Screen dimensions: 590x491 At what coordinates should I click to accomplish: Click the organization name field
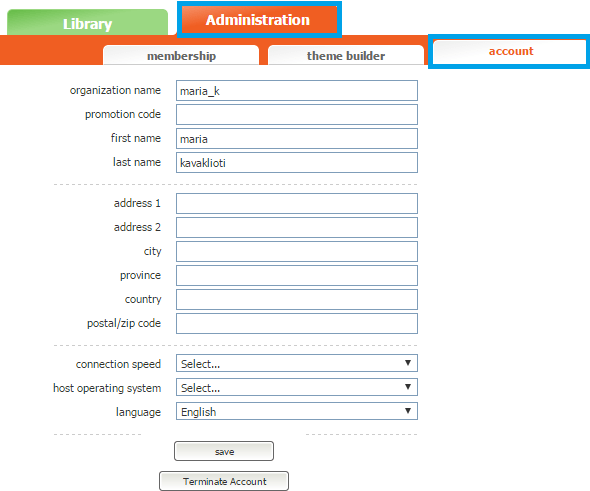tap(297, 91)
